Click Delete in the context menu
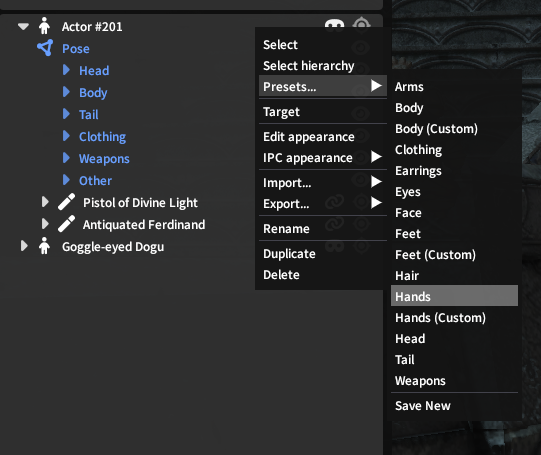Screen dimensions: 541x455 click(x=323, y=275)
